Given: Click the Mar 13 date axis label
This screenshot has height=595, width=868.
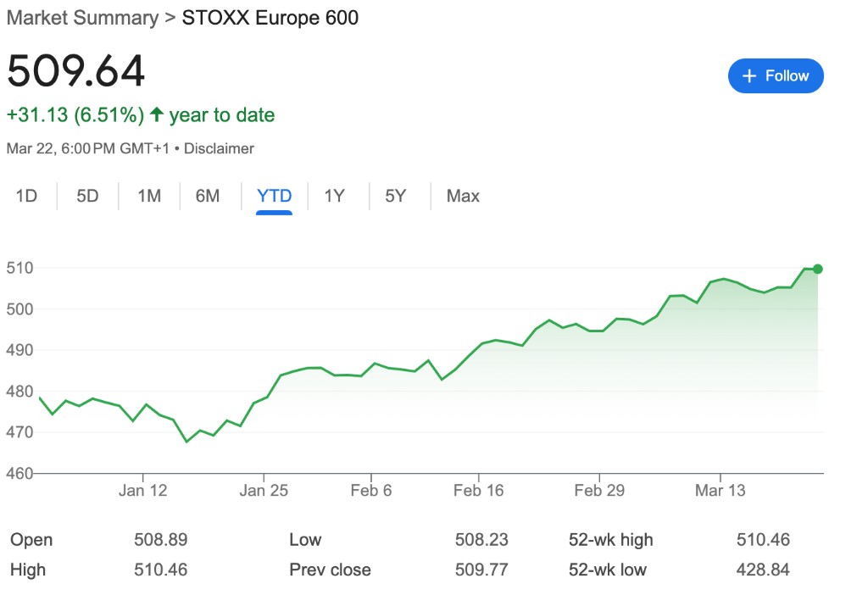Looking at the screenshot, I should tap(720, 491).
